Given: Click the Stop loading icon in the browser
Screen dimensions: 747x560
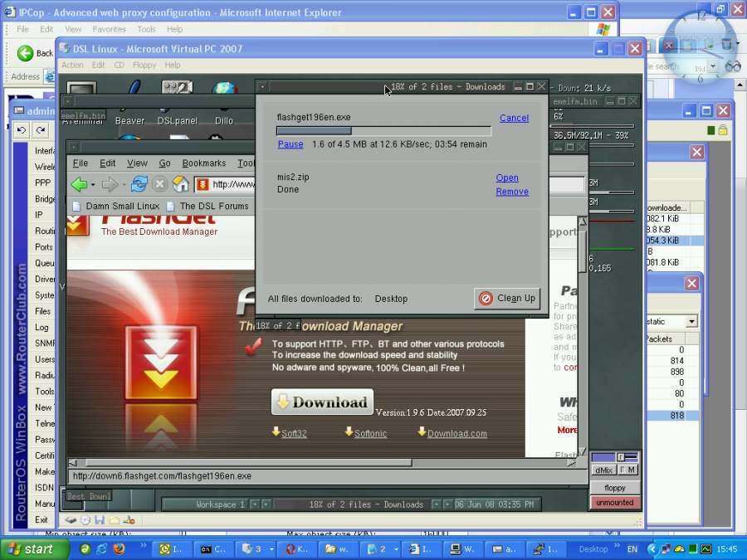Looking at the screenshot, I should tap(159, 183).
